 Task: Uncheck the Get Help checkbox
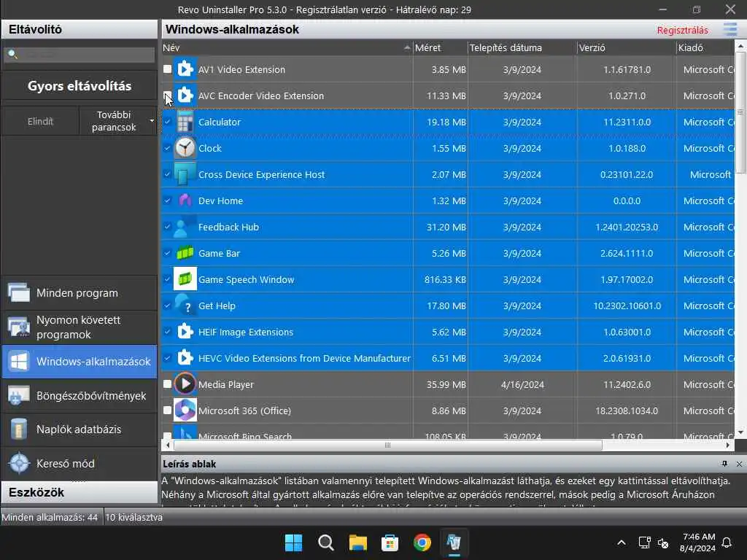[x=167, y=306]
